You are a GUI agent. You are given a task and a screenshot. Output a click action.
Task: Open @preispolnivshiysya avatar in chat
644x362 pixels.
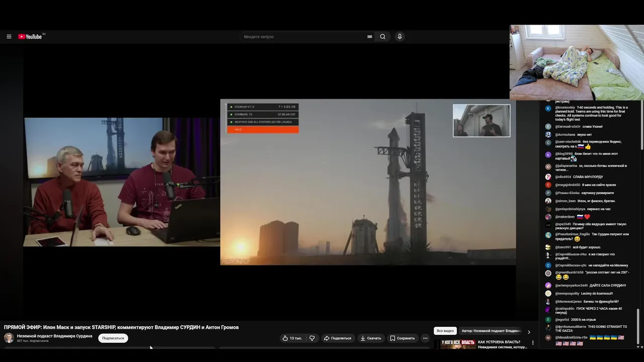pos(548,209)
